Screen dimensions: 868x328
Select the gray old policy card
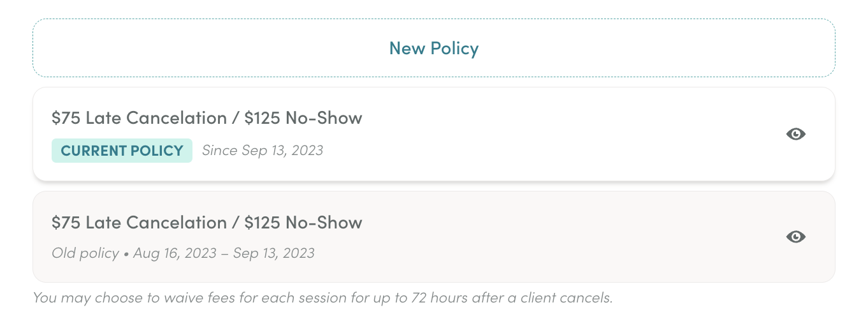click(x=434, y=237)
